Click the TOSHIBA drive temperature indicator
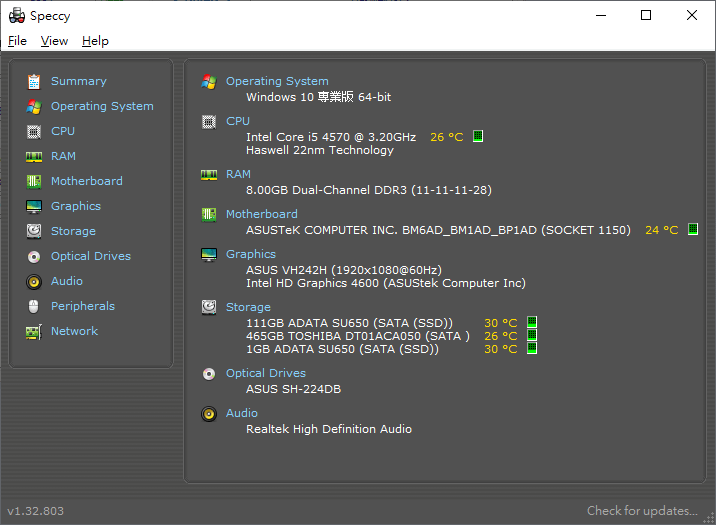This screenshot has height=525, width=716. (532, 335)
